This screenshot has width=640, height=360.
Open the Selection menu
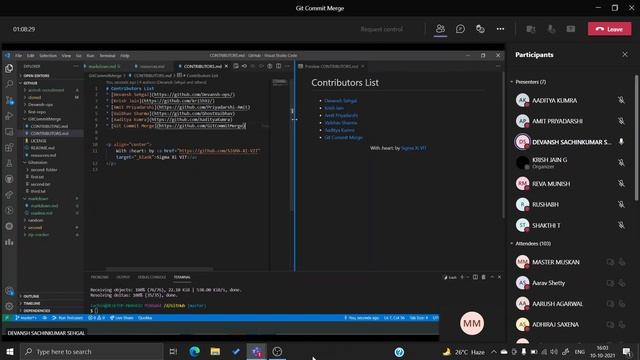point(48,56)
